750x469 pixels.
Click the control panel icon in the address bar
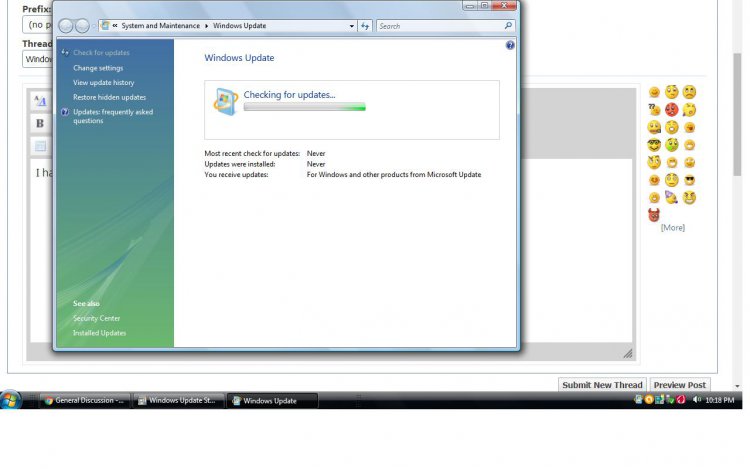click(x=105, y=26)
